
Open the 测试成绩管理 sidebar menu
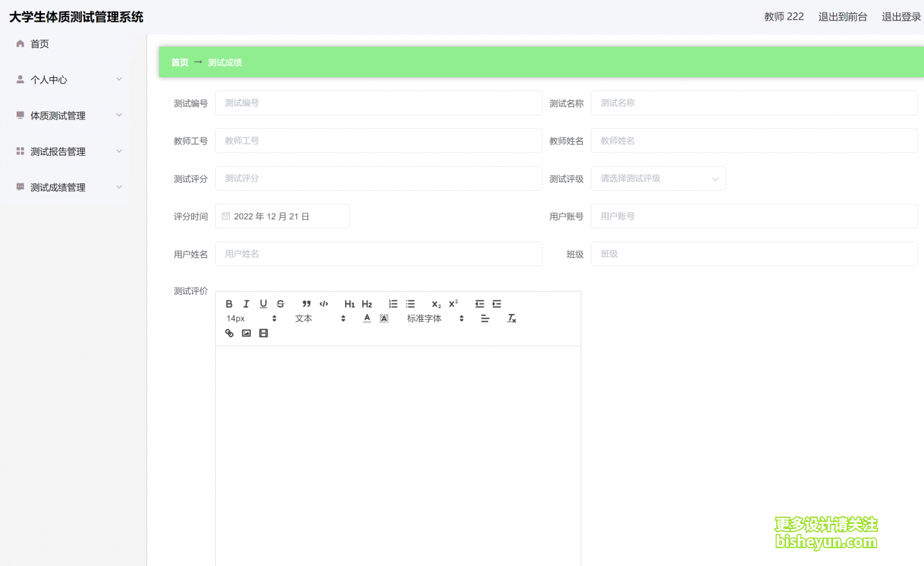coord(66,187)
